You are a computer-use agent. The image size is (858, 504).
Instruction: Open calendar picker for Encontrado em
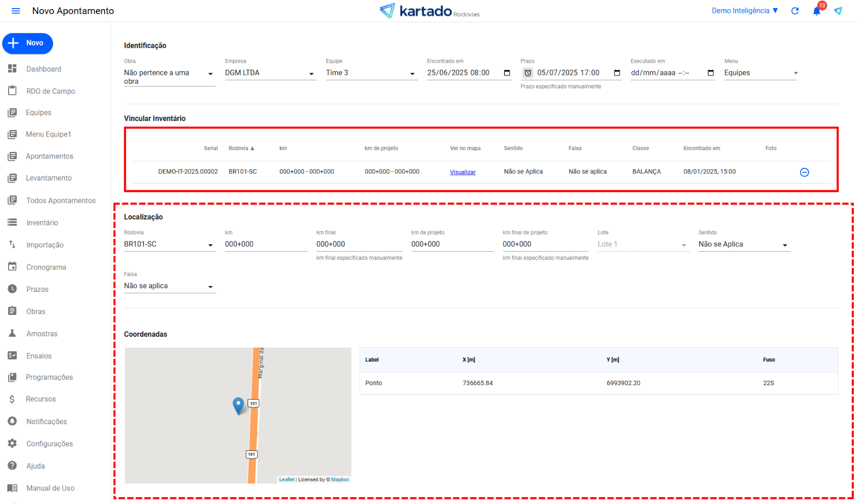(x=507, y=73)
